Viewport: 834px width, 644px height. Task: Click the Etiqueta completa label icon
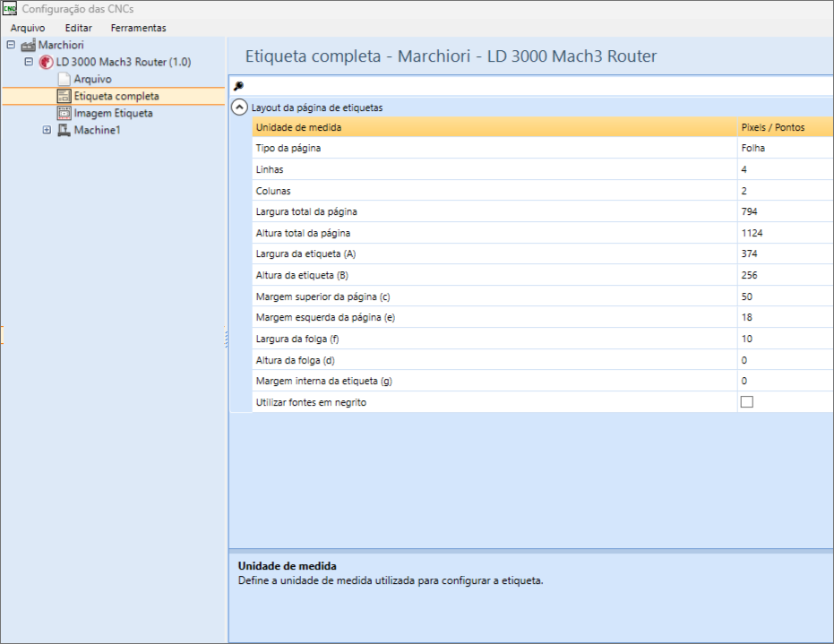pyautogui.click(x=64, y=96)
